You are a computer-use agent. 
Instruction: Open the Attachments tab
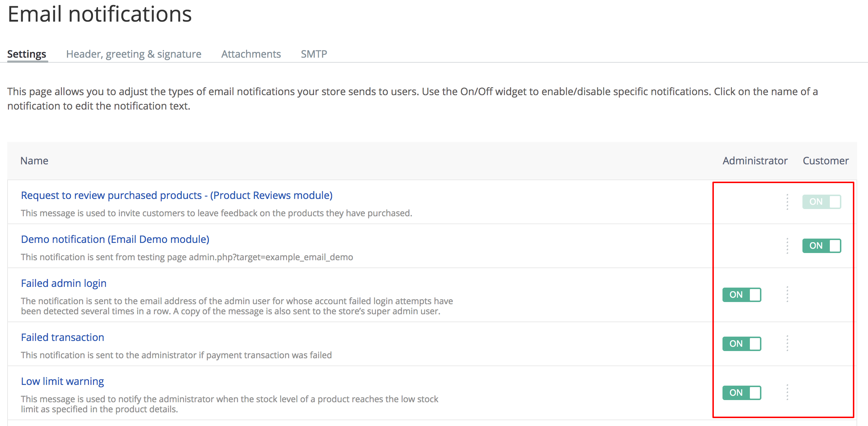coord(251,54)
